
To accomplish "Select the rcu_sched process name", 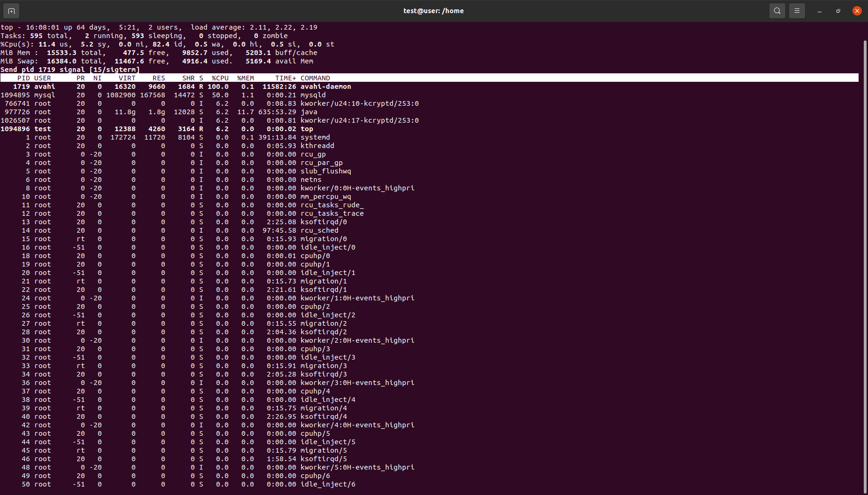I will [319, 230].
